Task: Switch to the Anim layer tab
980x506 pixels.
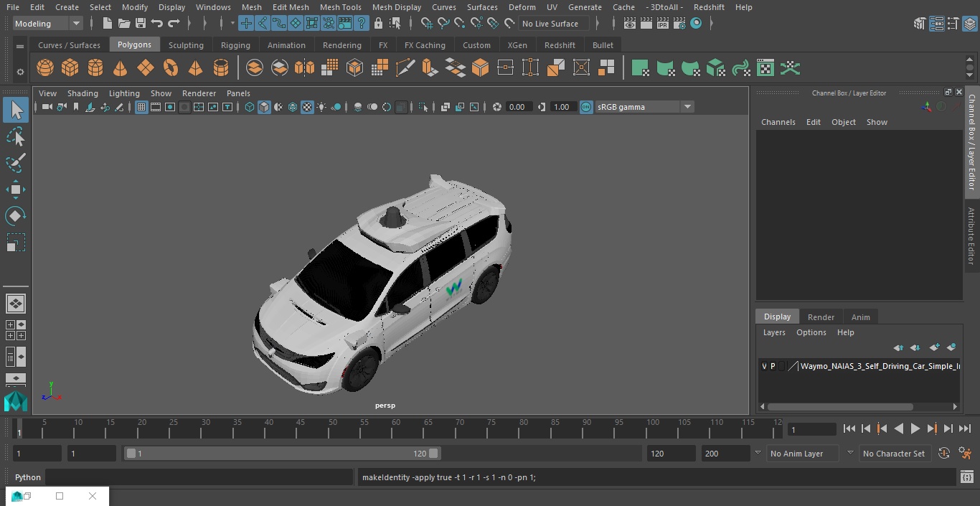Action: point(860,317)
